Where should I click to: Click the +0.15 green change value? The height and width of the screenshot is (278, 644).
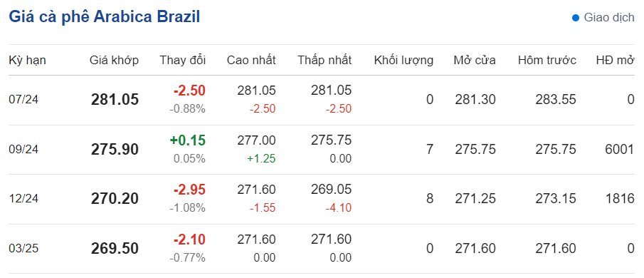pyautogui.click(x=188, y=140)
